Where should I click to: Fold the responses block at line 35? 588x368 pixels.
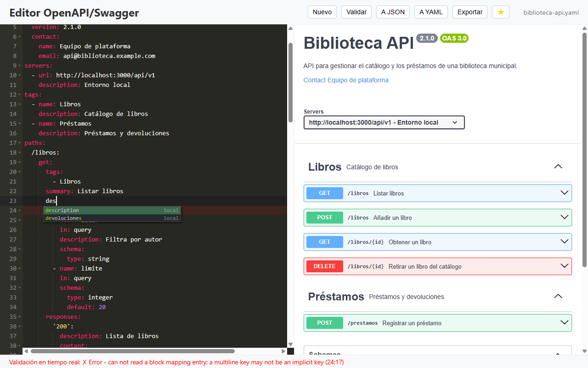click(21, 316)
